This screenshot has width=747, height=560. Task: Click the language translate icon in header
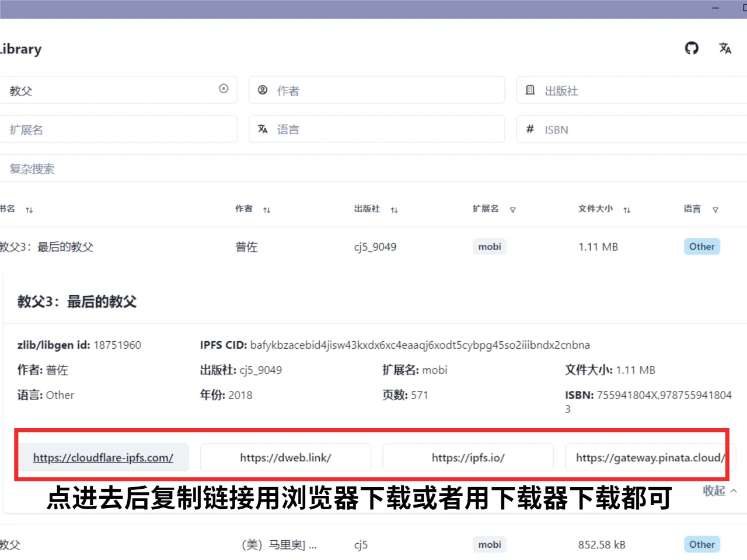coord(725,48)
